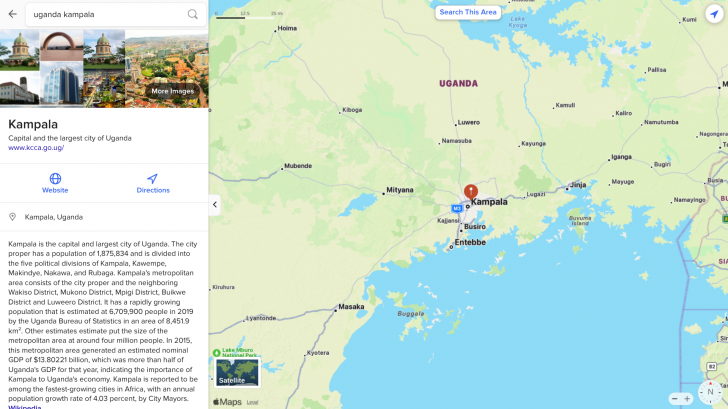Collapse the sidebar panel with chevron
This screenshot has height=409, width=728.
(x=214, y=204)
